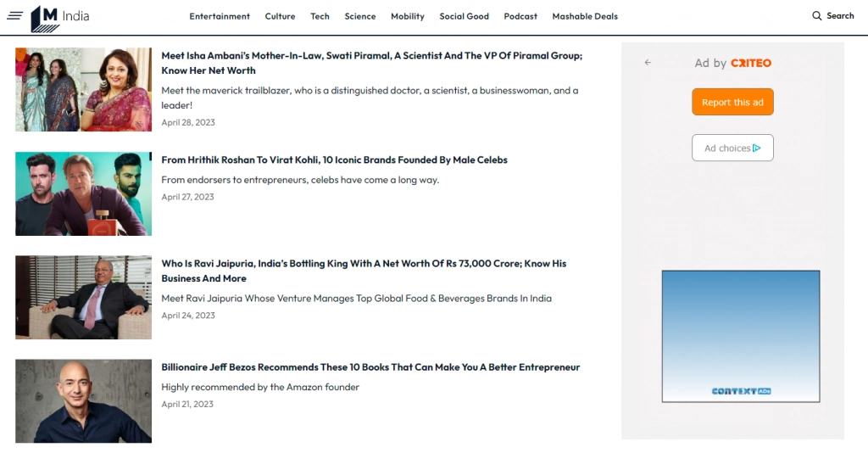
Task: Click the Mashable India logo
Action: tap(60, 19)
